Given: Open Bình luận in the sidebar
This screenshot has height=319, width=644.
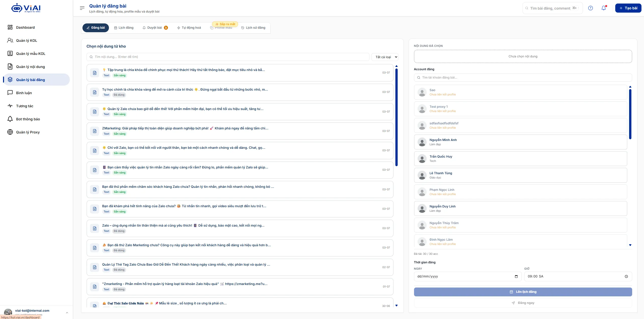Looking at the screenshot, I should pyautogui.click(x=36, y=93).
